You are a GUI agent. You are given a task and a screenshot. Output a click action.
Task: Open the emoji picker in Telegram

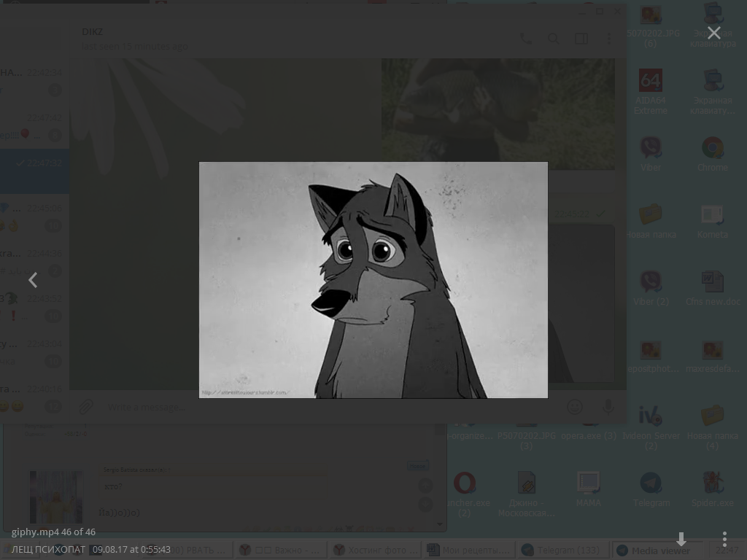[575, 407]
